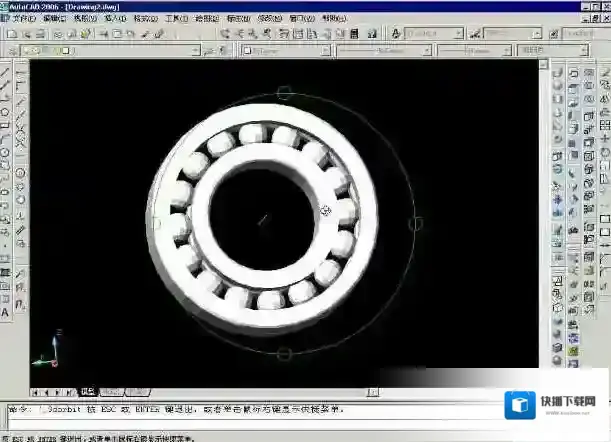Click the top arcball orbit circle handle
611x442 pixels.
click(x=284, y=93)
